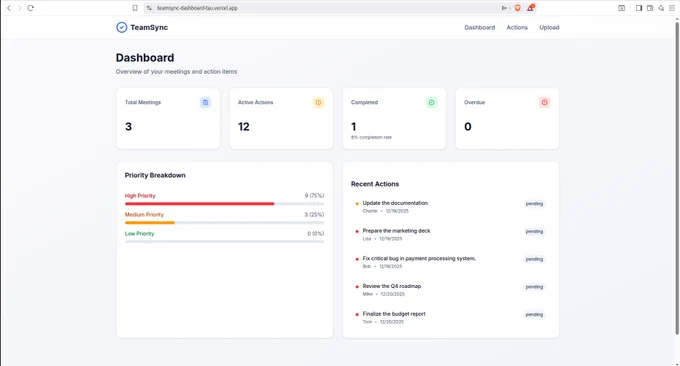680x366 pixels.
Task: Click the pending badge for Fix critical bug
Action: [x=534, y=259]
